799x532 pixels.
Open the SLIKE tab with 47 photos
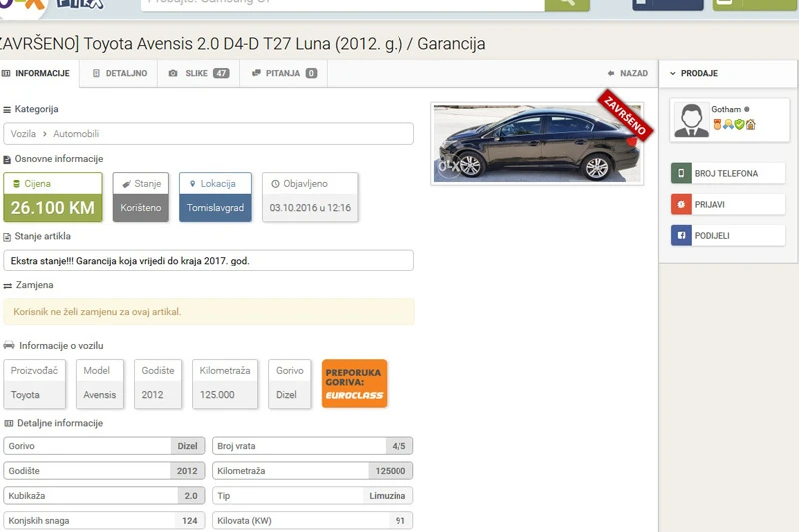click(x=198, y=73)
